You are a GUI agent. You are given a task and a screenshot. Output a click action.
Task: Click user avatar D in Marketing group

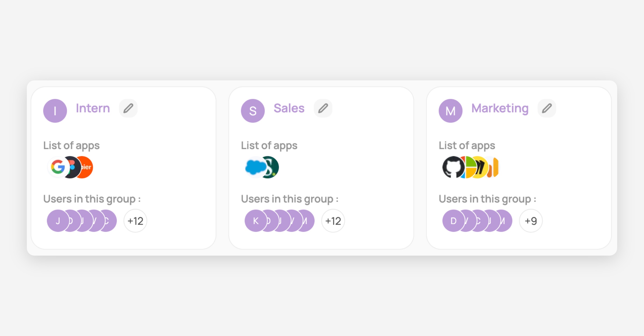[453, 221]
